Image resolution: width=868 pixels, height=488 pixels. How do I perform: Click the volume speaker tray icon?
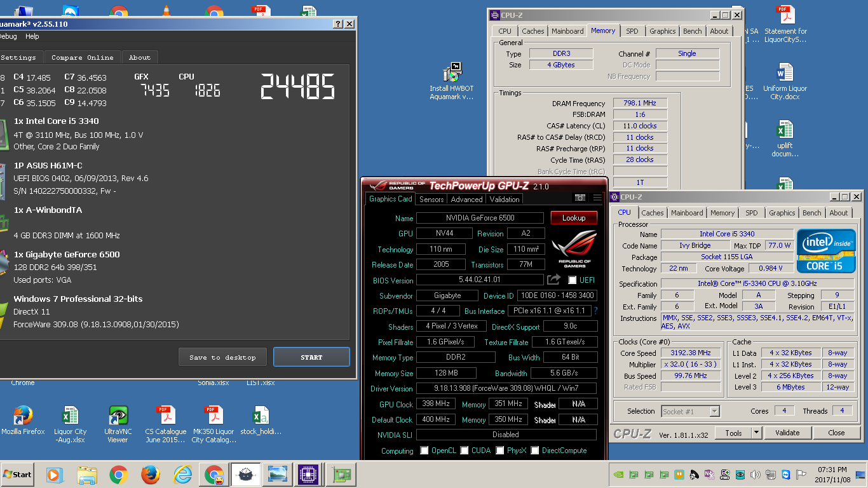[756, 475]
